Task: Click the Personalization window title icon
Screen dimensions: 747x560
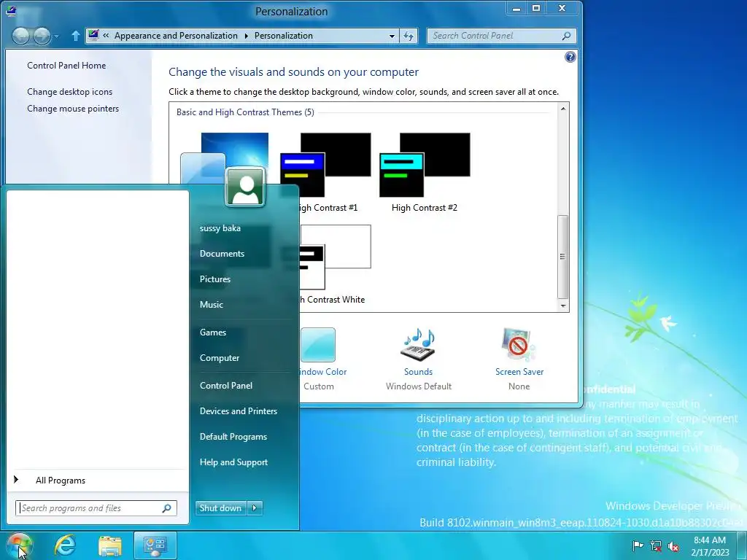Action: pyautogui.click(x=10, y=10)
